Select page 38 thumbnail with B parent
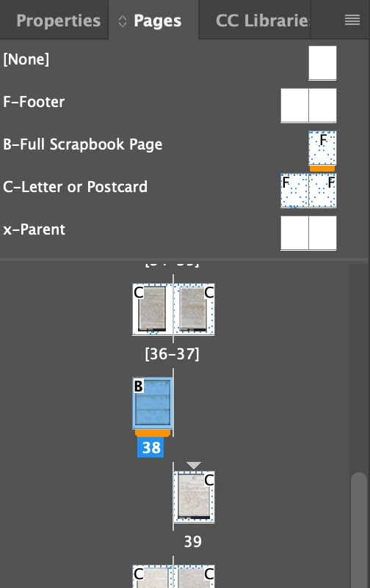 click(x=153, y=403)
